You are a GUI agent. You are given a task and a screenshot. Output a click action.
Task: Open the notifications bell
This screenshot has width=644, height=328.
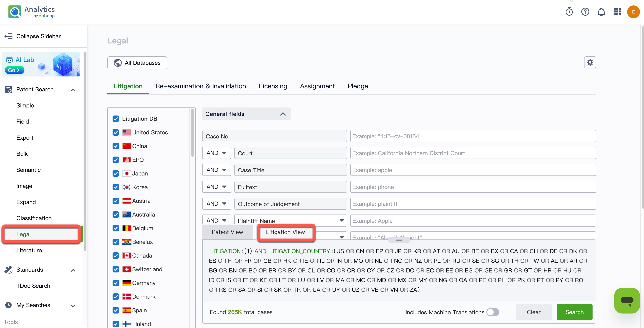click(x=601, y=12)
